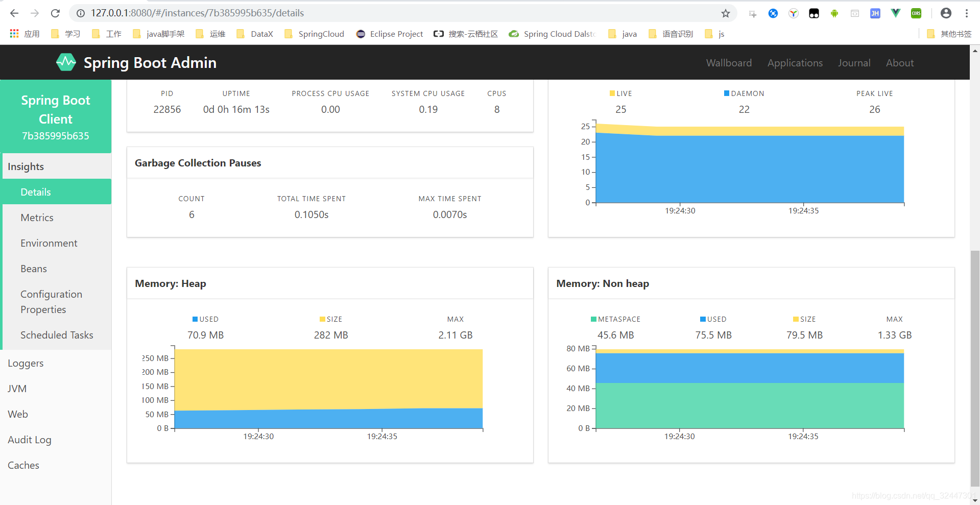The width and height of the screenshot is (980, 505).
Task: Open Web in the sidebar
Action: pyautogui.click(x=56, y=414)
